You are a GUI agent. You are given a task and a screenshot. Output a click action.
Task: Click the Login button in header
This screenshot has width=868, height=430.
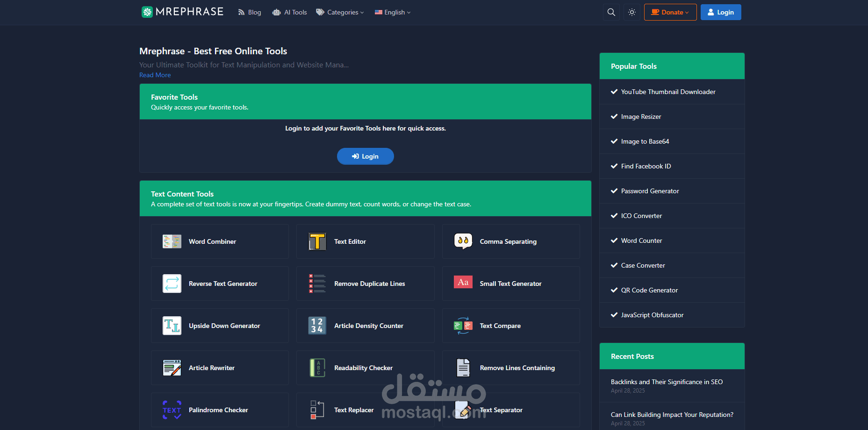721,12
